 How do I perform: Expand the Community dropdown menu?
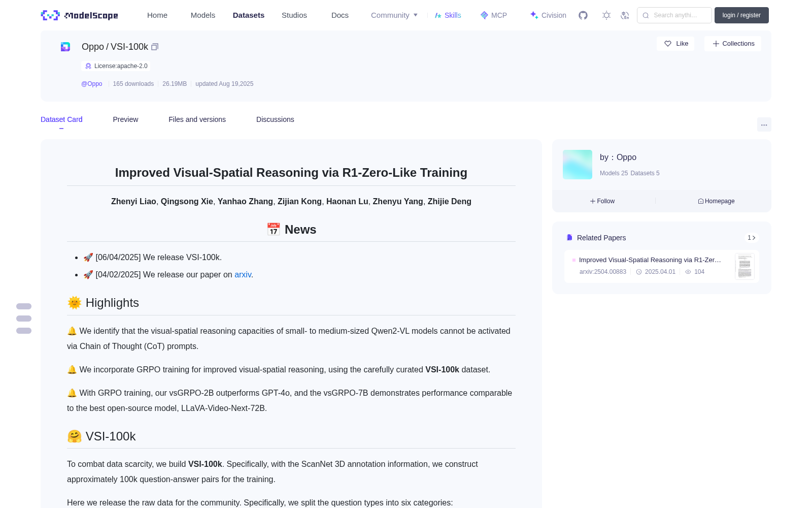point(394,15)
